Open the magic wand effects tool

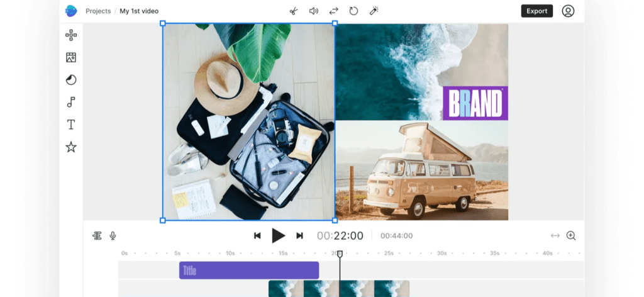374,11
